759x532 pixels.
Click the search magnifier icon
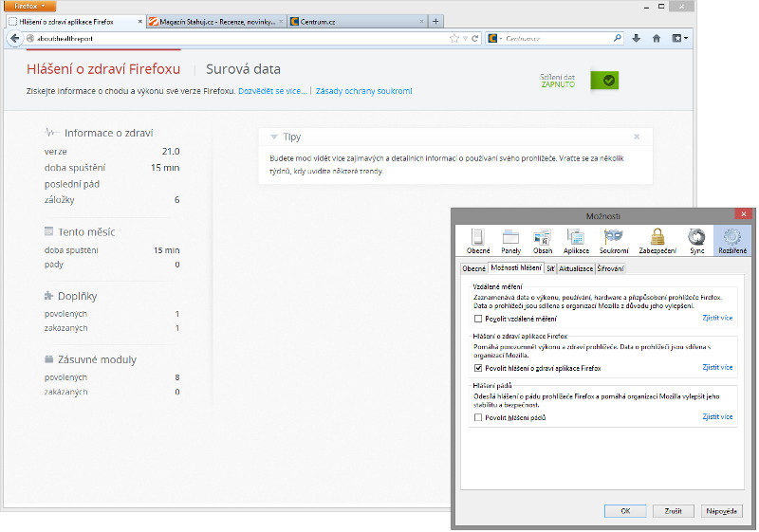click(x=618, y=38)
